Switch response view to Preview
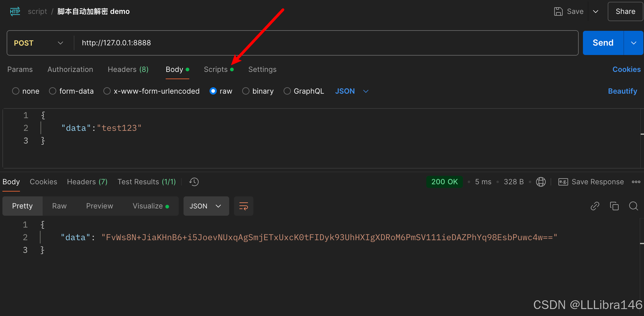The image size is (644, 316). (x=99, y=206)
